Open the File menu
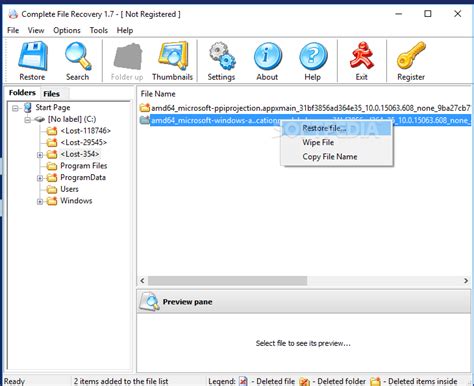Viewport: 474px width, 386px height. pyautogui.click(x=13, y=30)
